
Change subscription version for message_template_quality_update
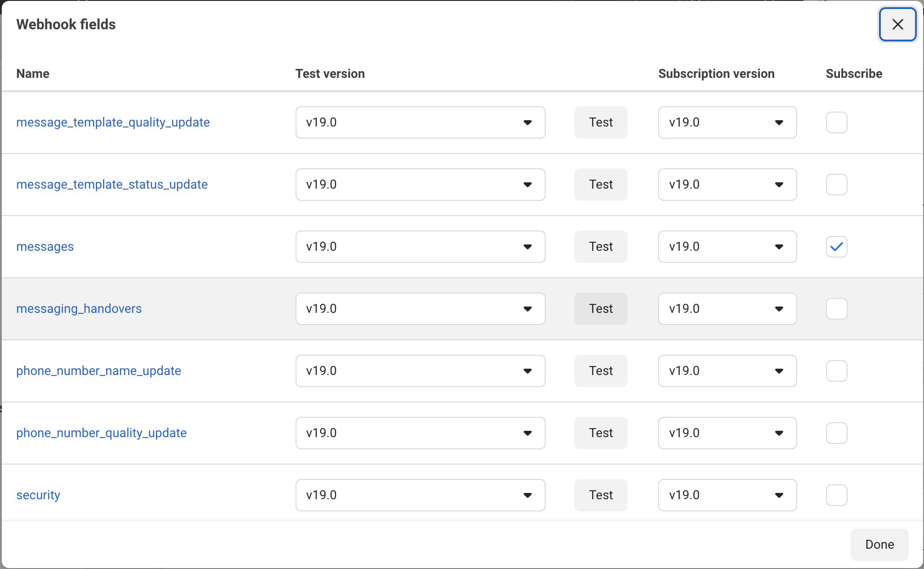coord(727,122)
